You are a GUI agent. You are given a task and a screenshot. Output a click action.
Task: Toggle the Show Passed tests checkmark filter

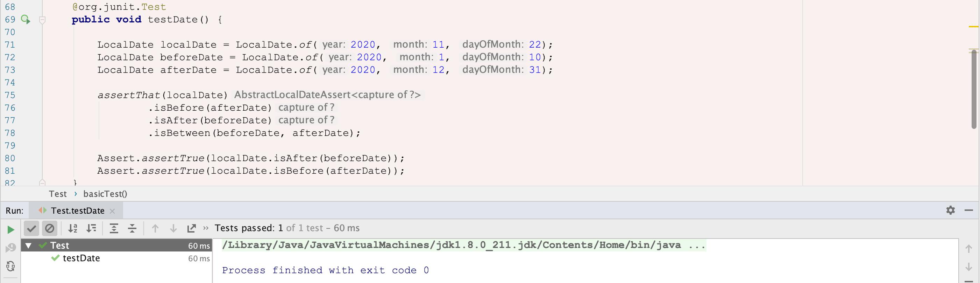click(x=31, y=228)
